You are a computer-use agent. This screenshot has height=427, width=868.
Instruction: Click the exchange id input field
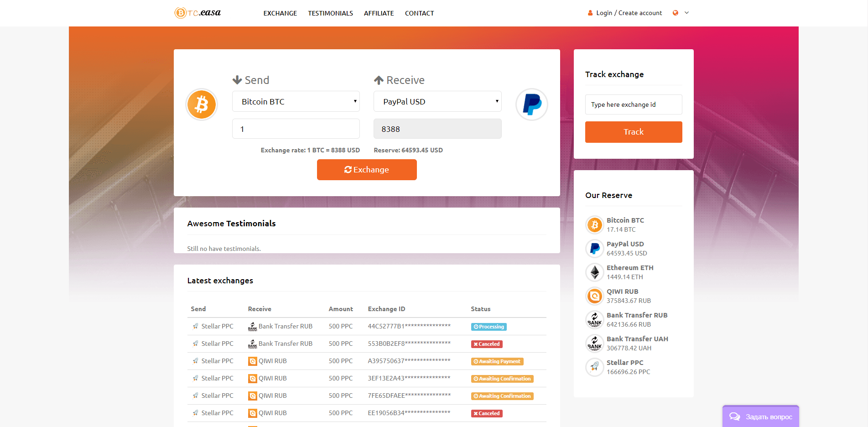(633, 104)
